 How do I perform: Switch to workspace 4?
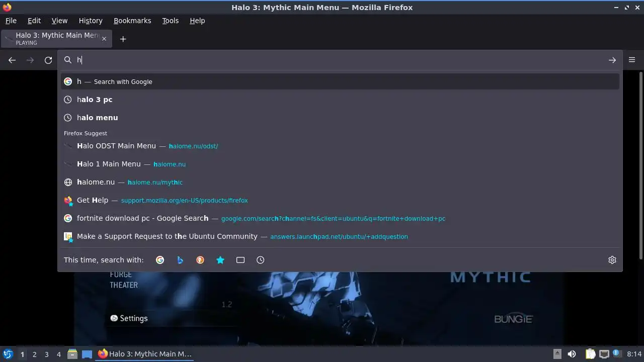click(x=58, y=354)
